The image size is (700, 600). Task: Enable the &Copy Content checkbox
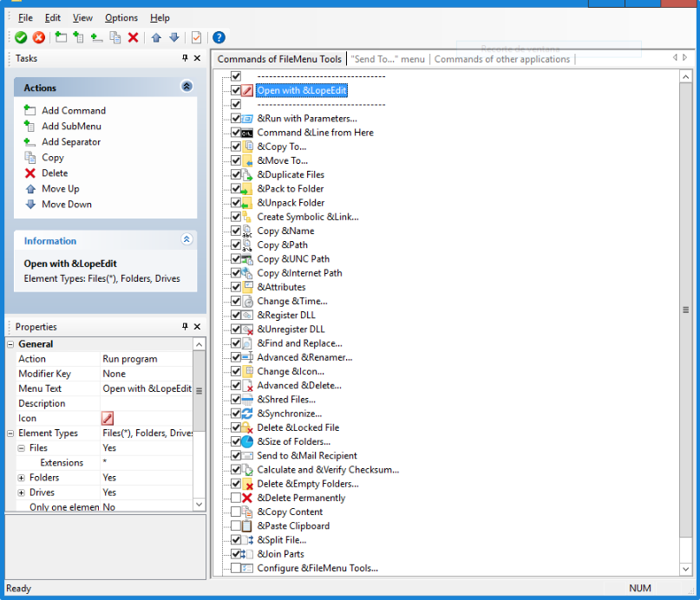pyautogui.click(x=236, y=512)
